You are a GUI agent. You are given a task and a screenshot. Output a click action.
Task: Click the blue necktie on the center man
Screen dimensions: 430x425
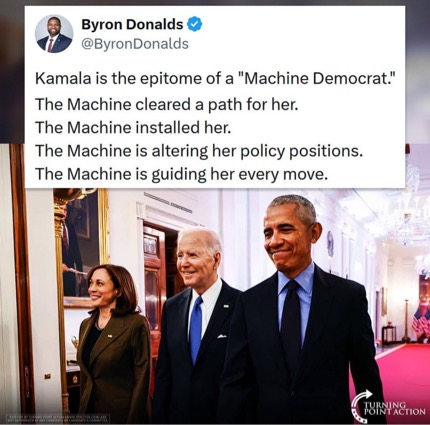tap(196, 330)
